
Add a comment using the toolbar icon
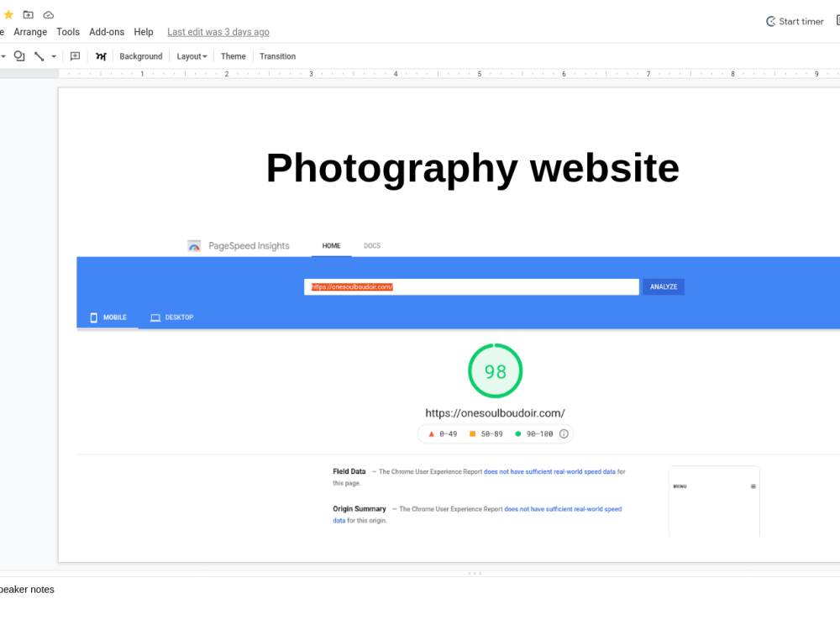pyautogui.click(x=75, y=55)
